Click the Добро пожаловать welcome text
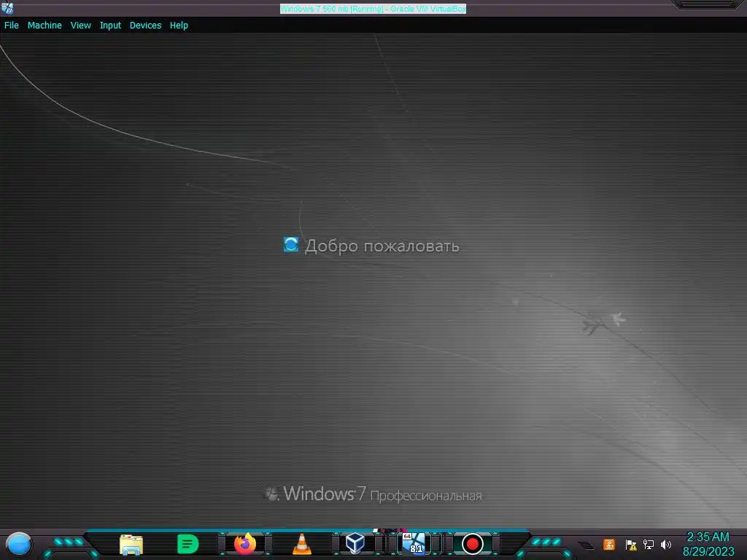 [382, 246]
